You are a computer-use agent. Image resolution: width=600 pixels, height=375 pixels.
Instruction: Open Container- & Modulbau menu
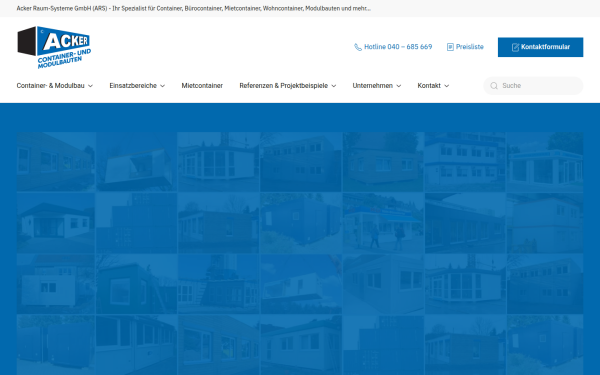(54, 86)
